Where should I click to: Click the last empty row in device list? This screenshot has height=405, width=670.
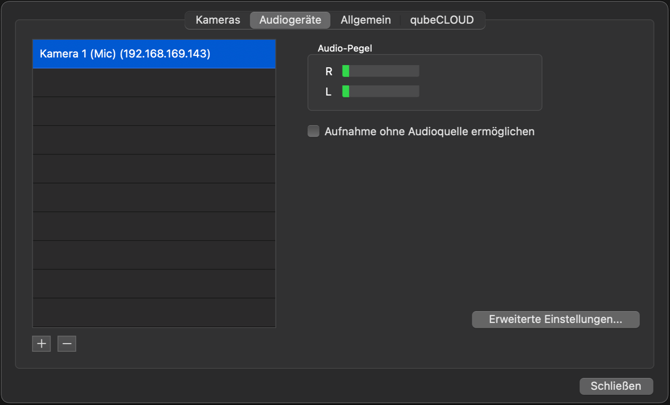pos(154,312)
